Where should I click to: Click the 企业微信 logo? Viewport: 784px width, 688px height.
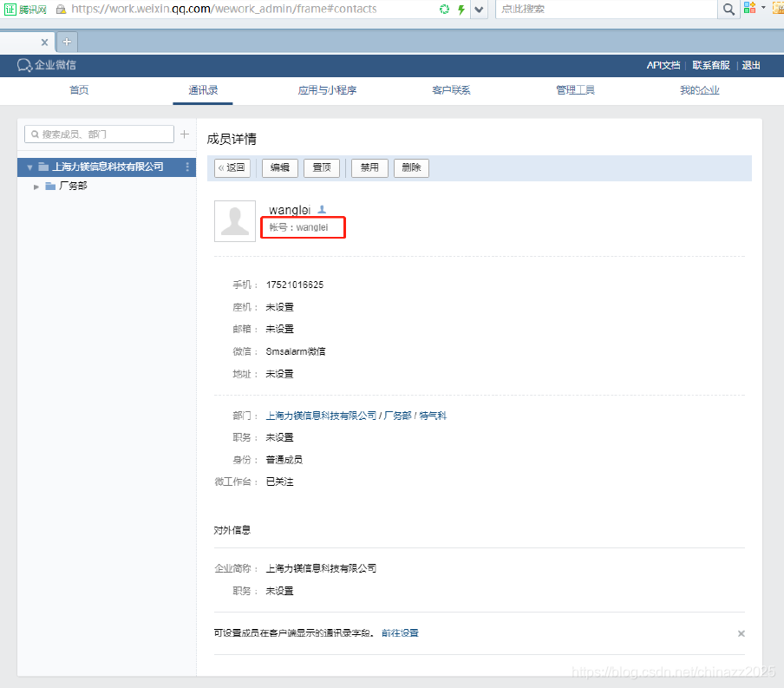tap(46, 65)
